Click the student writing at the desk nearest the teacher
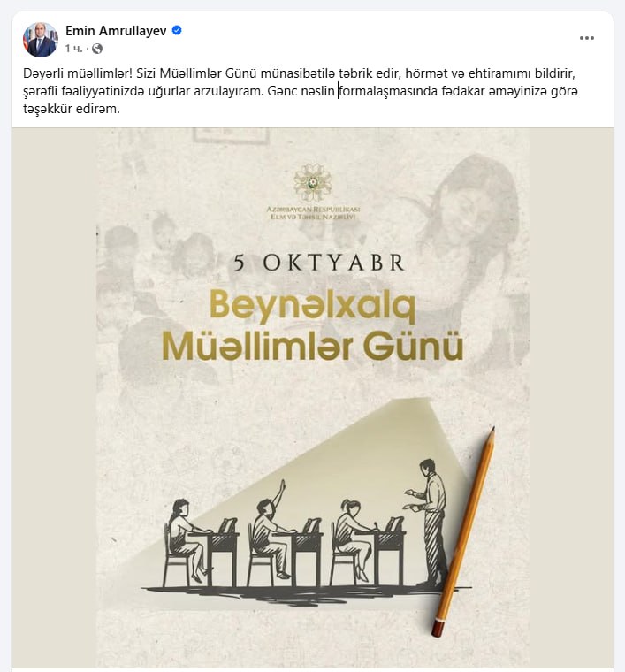 coord(355,538)
